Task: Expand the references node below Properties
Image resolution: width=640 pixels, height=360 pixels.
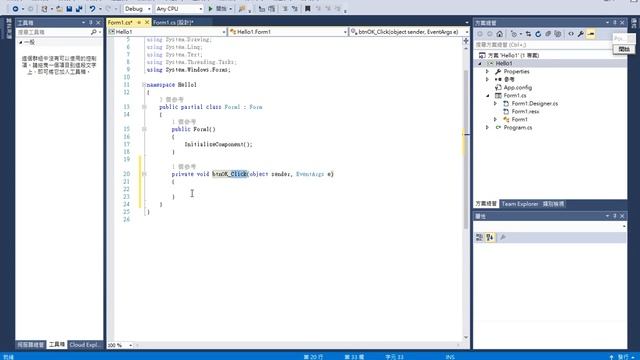Action: pos(487,79)
